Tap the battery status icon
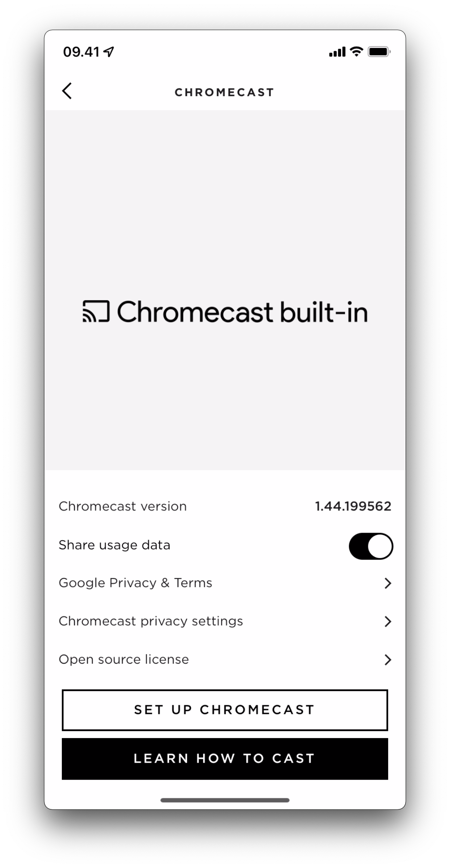450x868 pixels. (x=379, y=51)
